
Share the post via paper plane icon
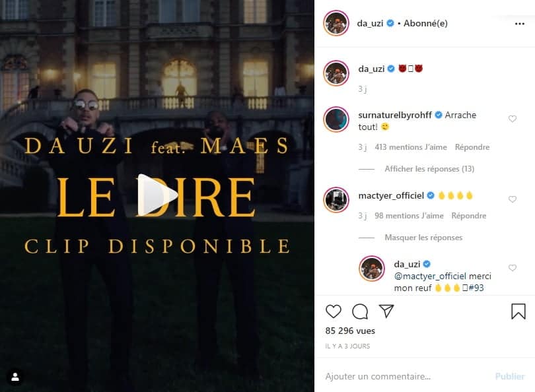point(386,311)
